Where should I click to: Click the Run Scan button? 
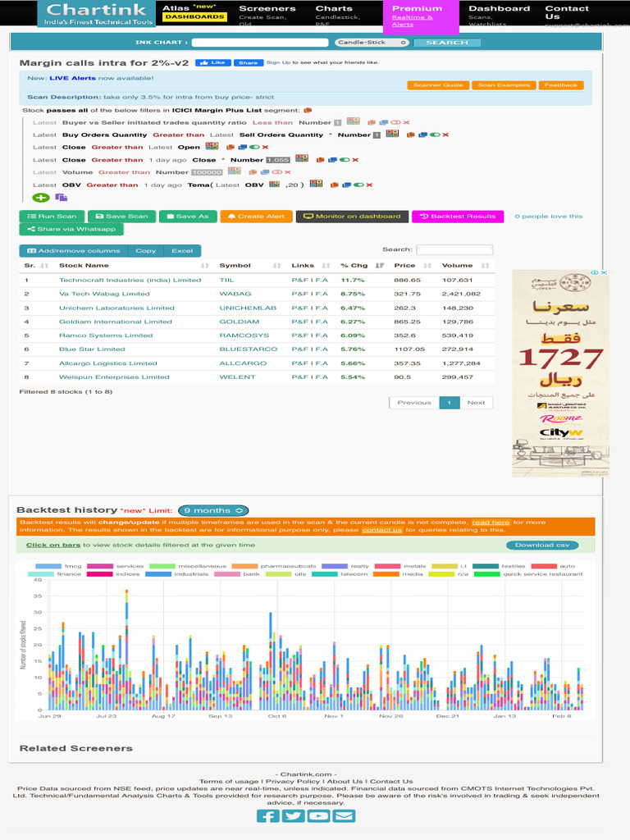[52, 217]
